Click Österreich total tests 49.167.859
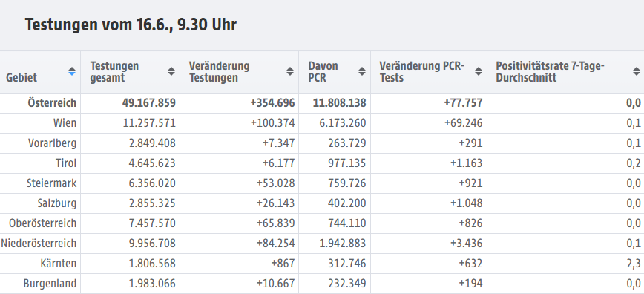The width and height of the screenshot is (644, 294). click(148, 102)
